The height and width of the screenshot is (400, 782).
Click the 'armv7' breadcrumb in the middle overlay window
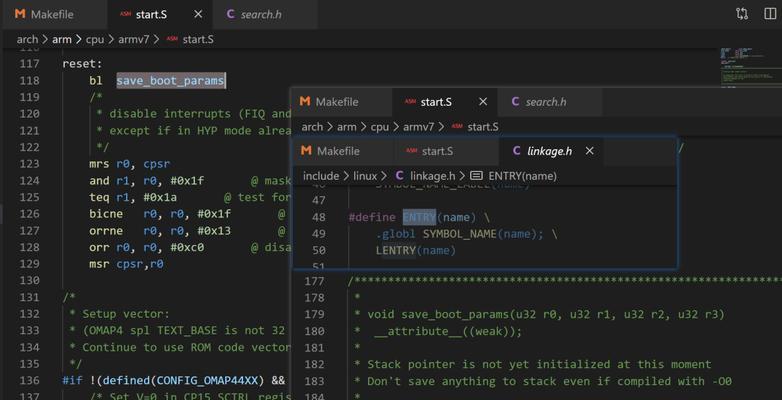click(x=418, y=127)
